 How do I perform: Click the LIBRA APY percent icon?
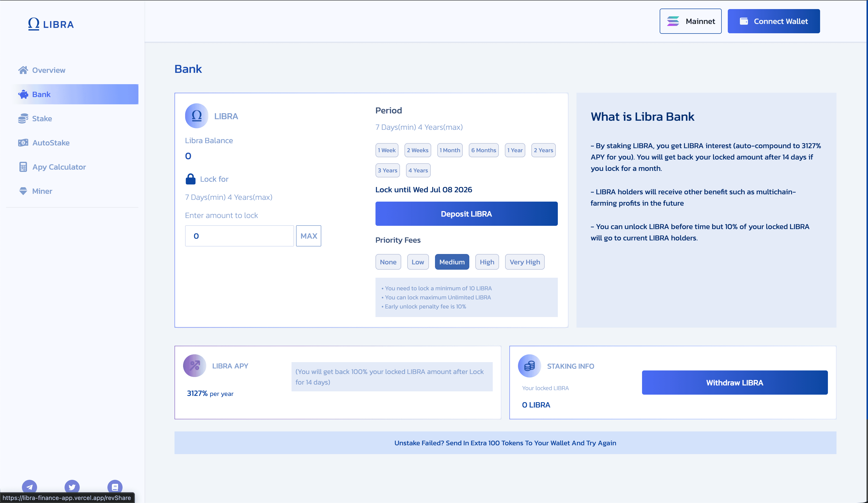coord(195,366)
